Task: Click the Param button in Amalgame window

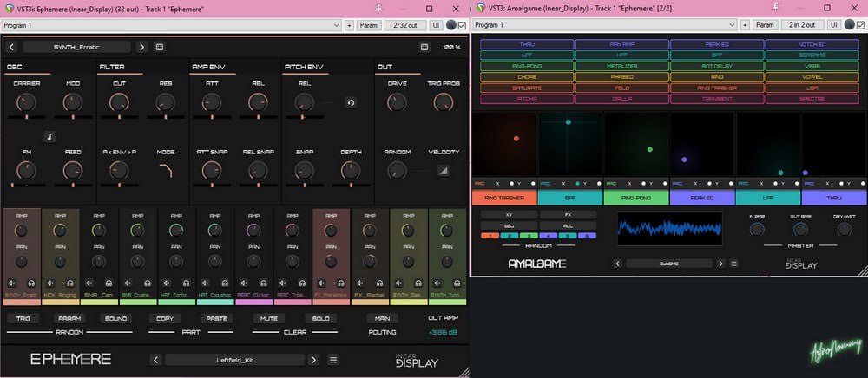Action: (x=765, y=25)
